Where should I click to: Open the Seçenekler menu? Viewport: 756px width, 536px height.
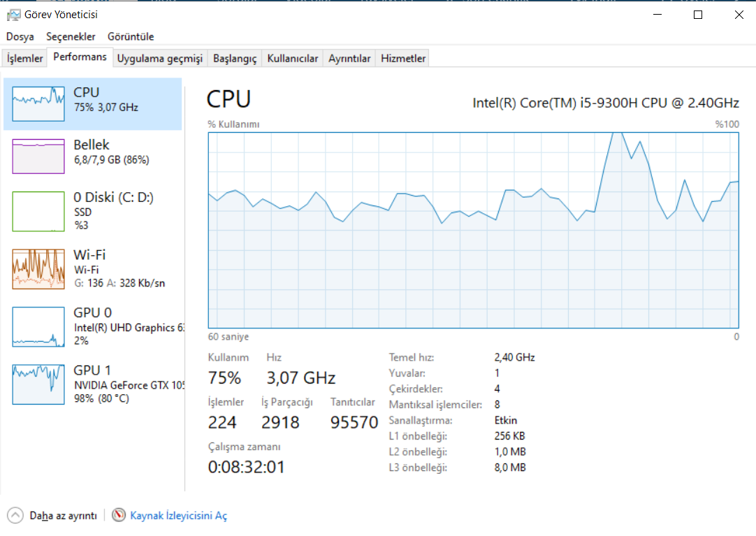click(x=71, y=36)
